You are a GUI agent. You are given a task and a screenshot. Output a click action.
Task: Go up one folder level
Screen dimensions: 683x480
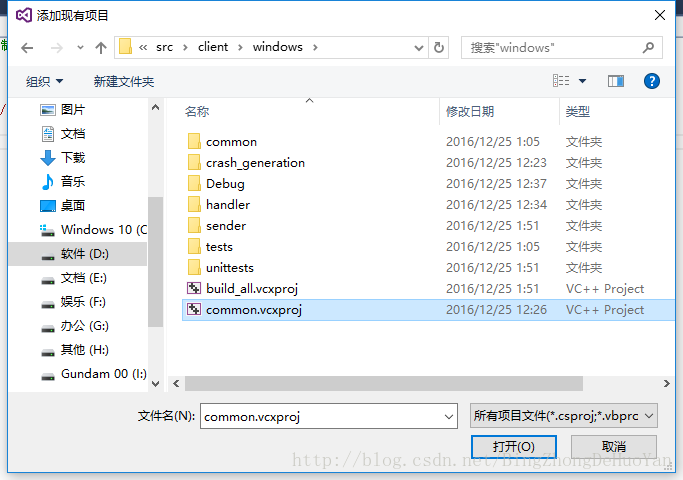click(x=101, y=47)
